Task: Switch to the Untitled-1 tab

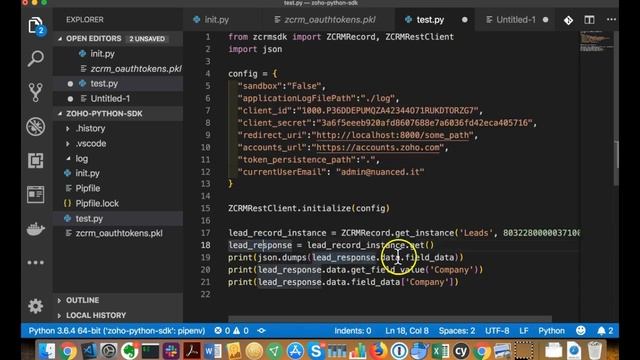Action: [516, 20]
